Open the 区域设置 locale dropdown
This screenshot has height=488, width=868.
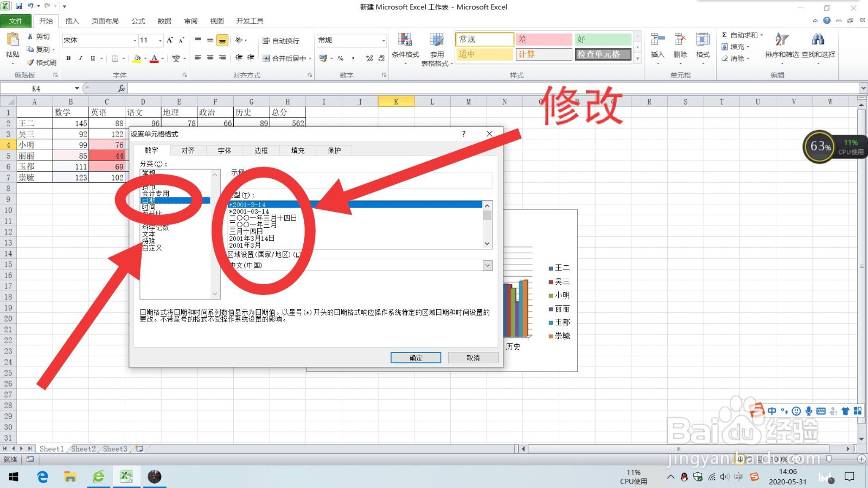pos(487,265)
